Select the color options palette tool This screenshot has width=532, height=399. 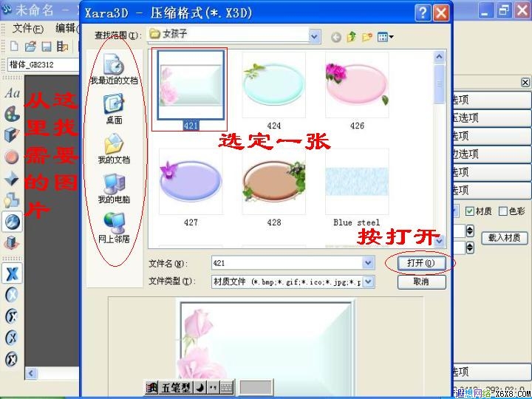pyautogui.click(x=12, y=114)
